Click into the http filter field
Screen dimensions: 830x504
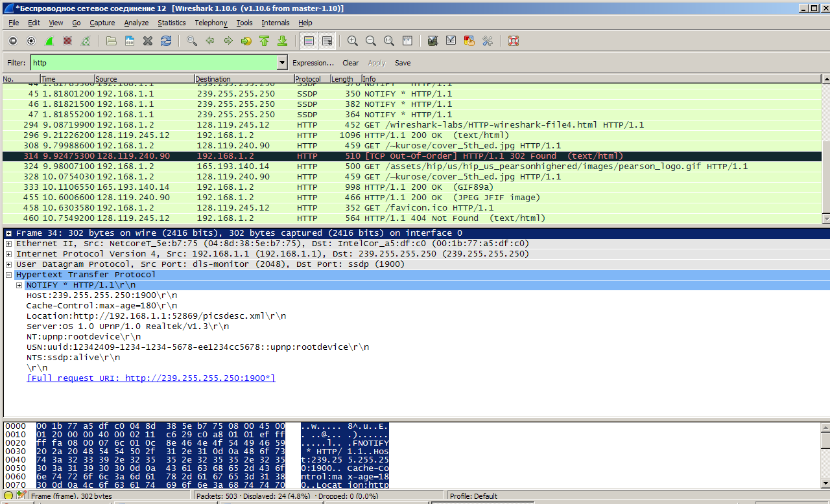(154, 63)
